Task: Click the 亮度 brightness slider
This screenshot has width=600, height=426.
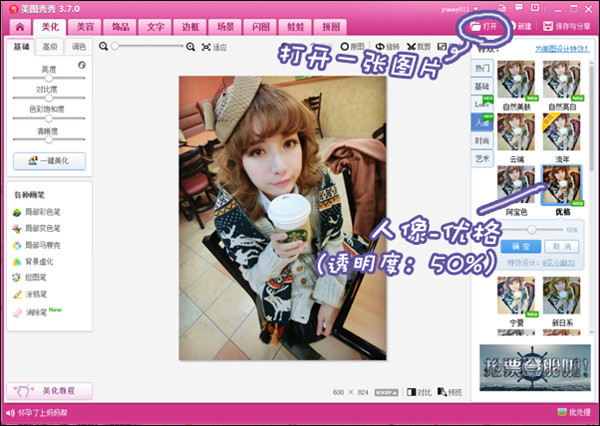Action: 49,78
